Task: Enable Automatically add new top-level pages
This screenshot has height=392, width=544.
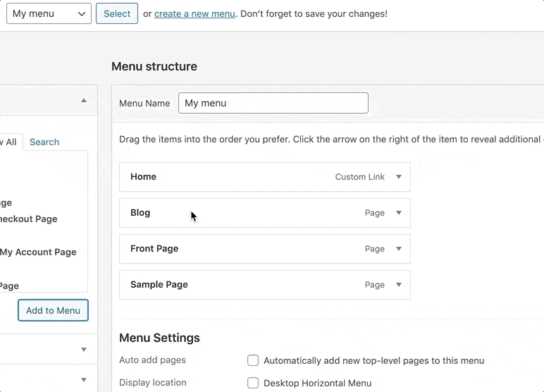Action: coord(253,360)
